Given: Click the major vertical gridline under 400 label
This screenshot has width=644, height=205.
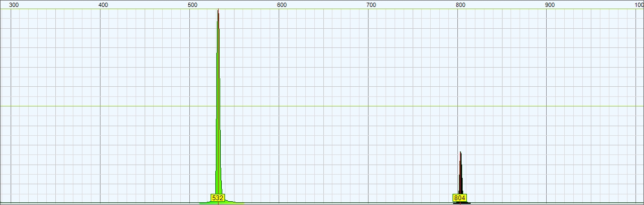Looking at the screenshot, I should 101,106.
